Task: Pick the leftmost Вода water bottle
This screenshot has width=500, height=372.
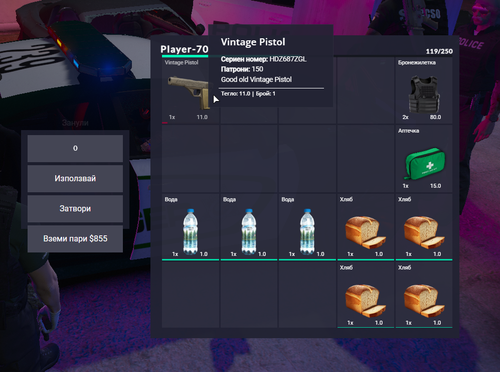Action: coord(190,227)
